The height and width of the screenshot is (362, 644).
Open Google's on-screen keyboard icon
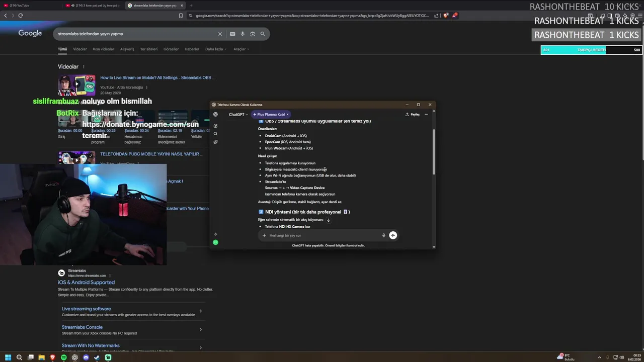(232, 34)
